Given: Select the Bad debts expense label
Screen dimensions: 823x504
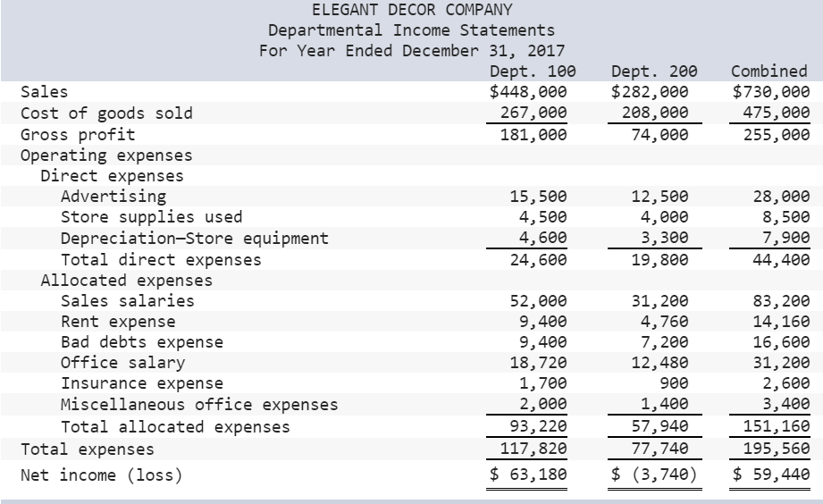Looking at the screenshot, I should tap(142, 342).
